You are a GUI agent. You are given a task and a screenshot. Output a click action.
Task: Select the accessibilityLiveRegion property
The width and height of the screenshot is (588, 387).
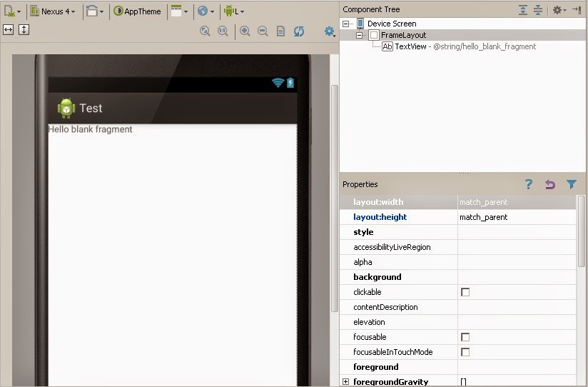pyautogui.click(x=392, y=247)
